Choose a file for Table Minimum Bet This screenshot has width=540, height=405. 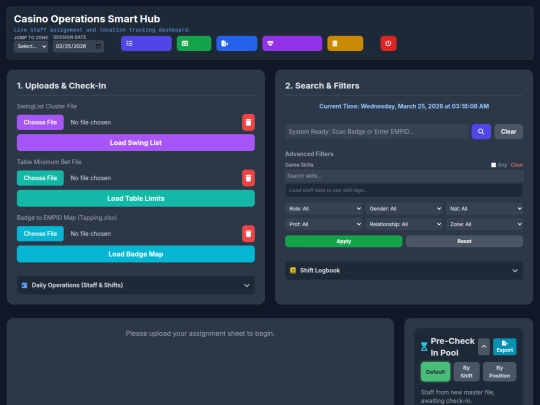point(40,178)
